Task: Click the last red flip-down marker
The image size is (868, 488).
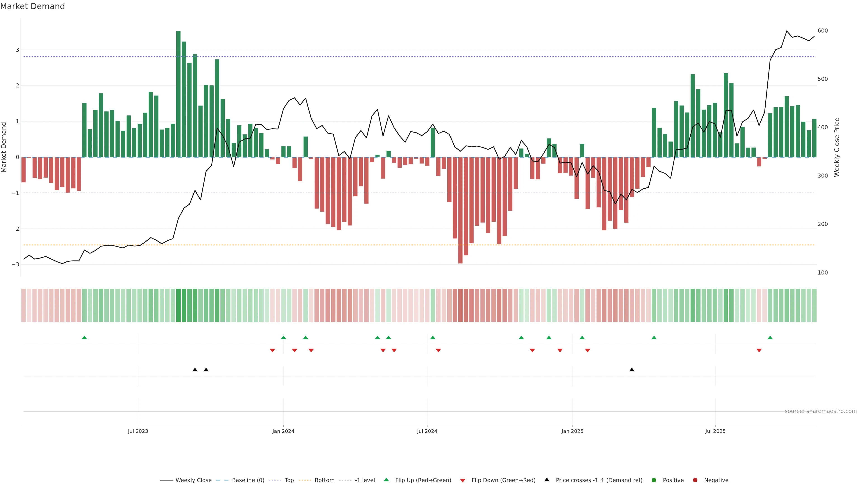Action: tap(759, 351)
